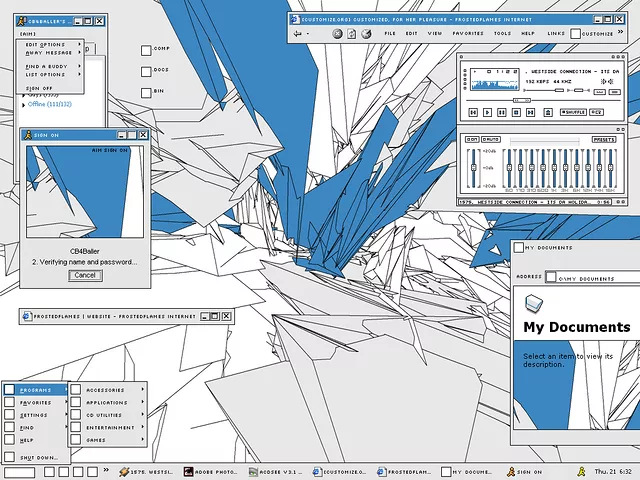
Task: Select Find a Buddy in AIM menu
Action: coord(51,66)
